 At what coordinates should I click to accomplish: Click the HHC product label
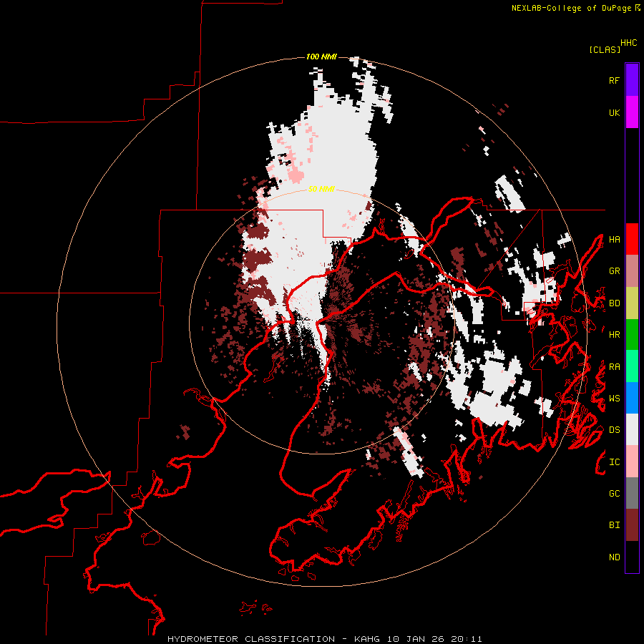(629, 43)
